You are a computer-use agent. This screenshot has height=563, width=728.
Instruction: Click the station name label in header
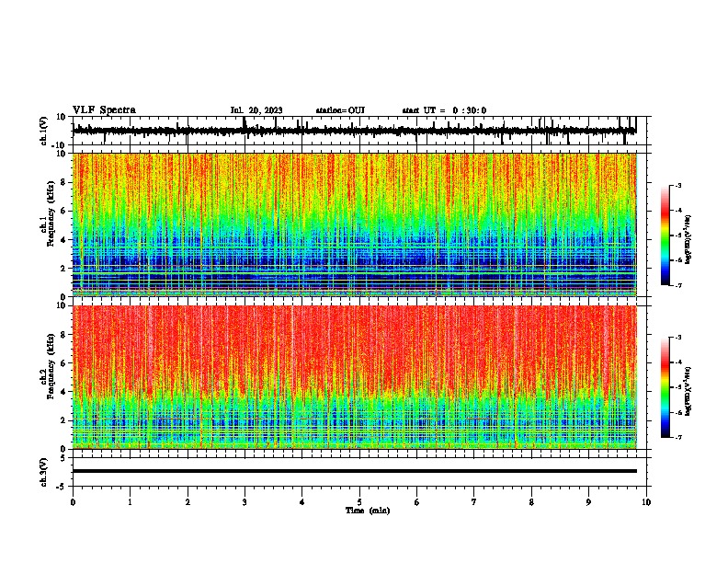point(340,110)
